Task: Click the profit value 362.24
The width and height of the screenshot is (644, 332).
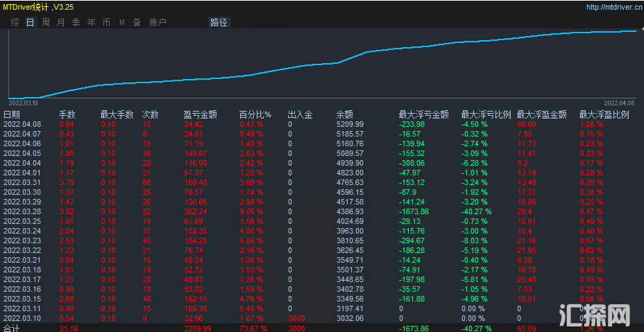Action: [x=195, y=211]
